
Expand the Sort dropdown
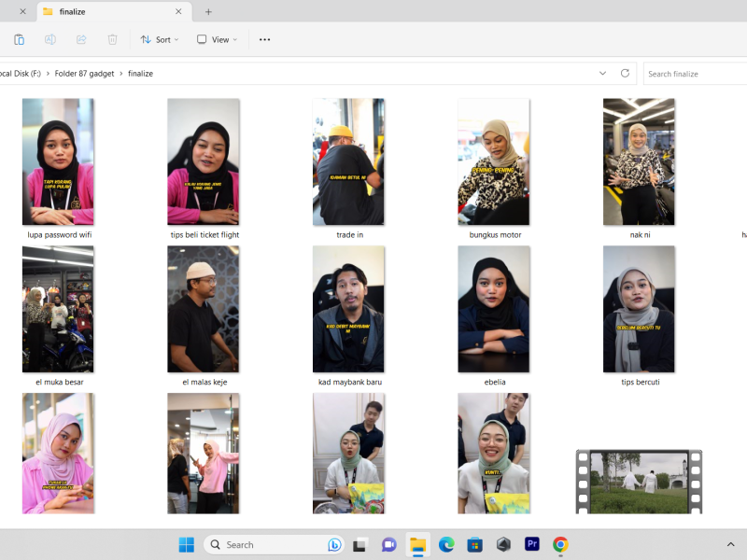[x=159, y=39]
